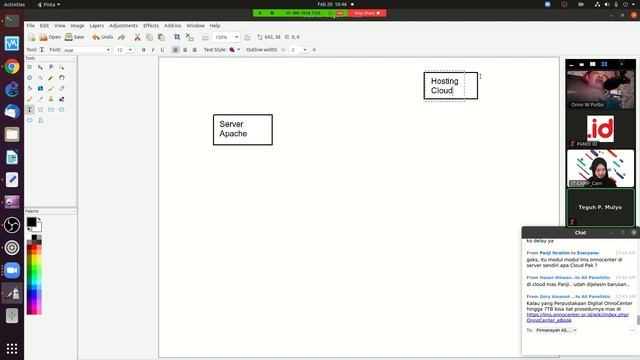Select the Ellipse shape tool
This screenshot has height=360, width=640.
[x=30, y=120]
